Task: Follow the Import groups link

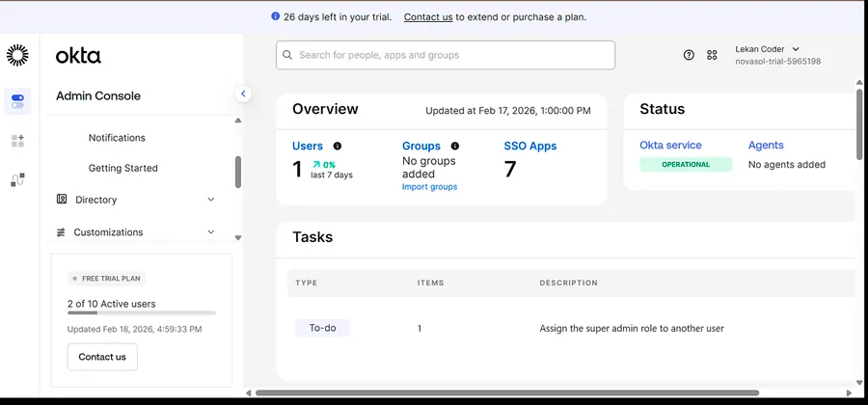Action: 429,187
